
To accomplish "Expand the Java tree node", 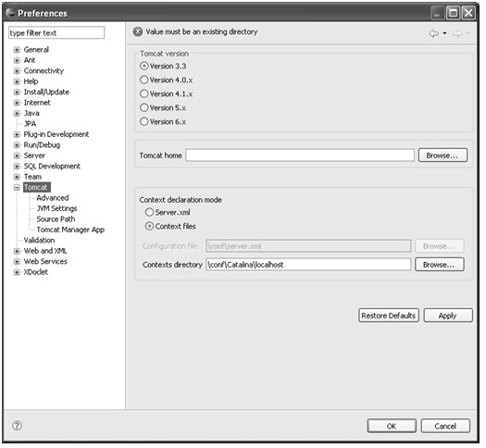I will click(17, 113).
